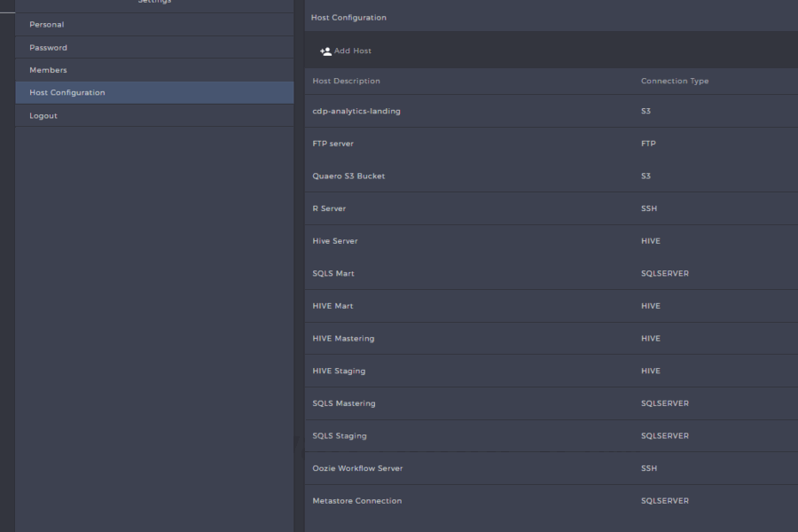Open the Hive Server host entry
The width and height of the screenshot is (798, 532).
coord(335,241)
